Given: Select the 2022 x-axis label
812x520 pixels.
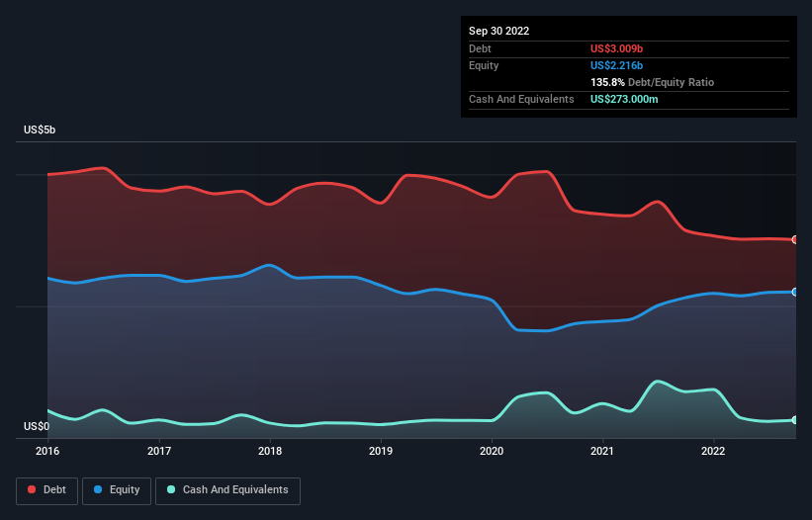Looking at the screenshot, I should (x=713, y=451).
